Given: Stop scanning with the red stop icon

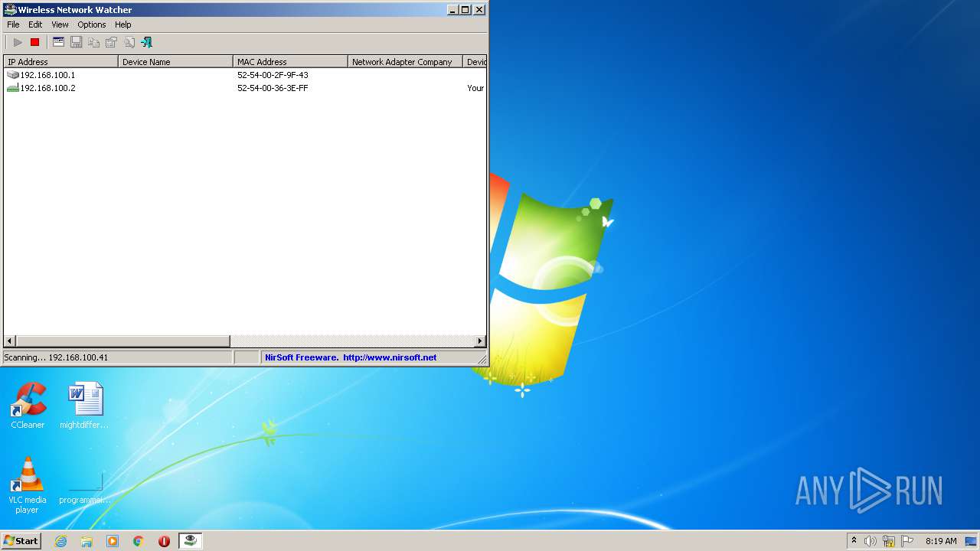Looking at the screenshot, I should tap(34, 42).
